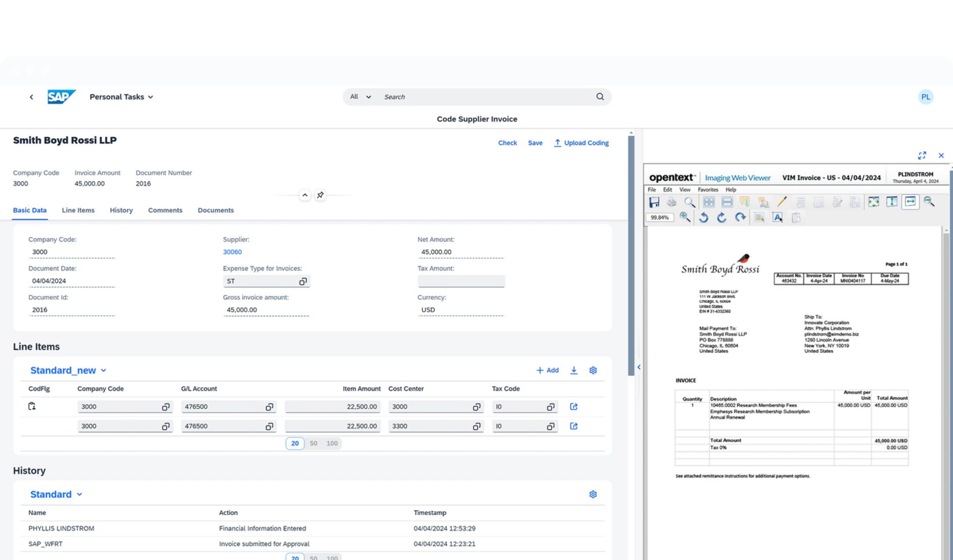Click the zoom out magnifier icon
The image size is (953, 560).
coord(929,202)
